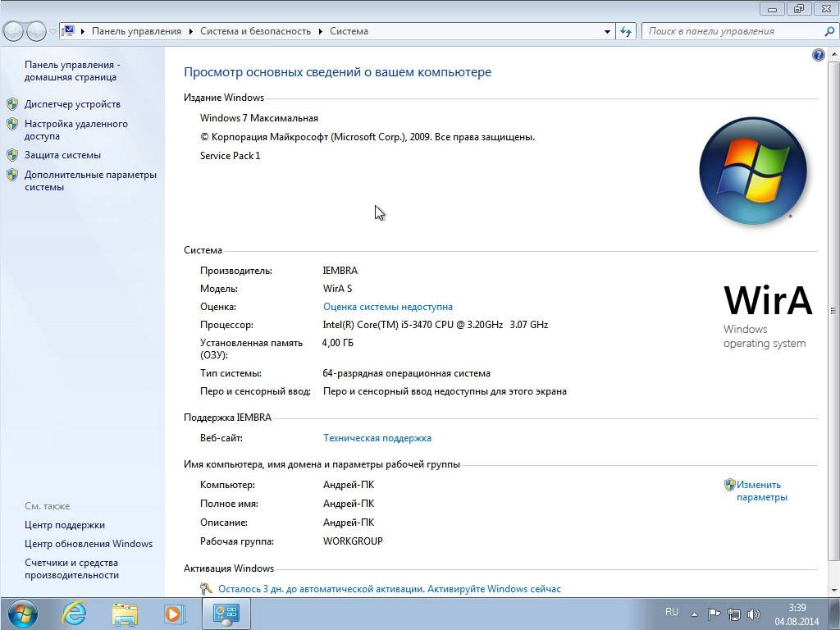
Task: Open the Device Manager (Диспетчер устройств) link
Action: click(x=72, y=104)
